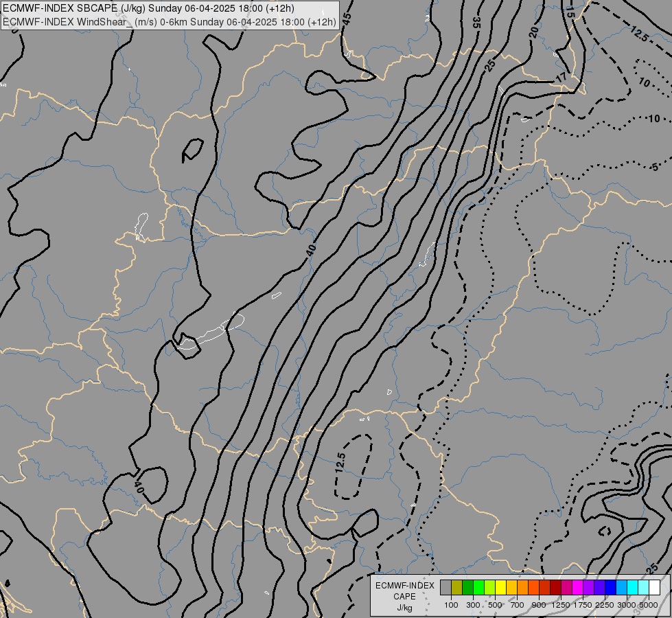Screen dimensions: 672x618
Task: Pick the yellow-green lime legend swatch
Action: (x=489, y=588)
